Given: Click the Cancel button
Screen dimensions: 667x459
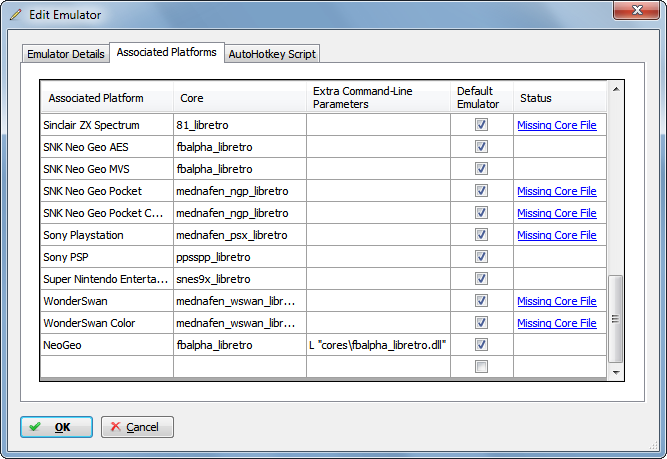Looking at the screenshot, I should click(137, 427).
